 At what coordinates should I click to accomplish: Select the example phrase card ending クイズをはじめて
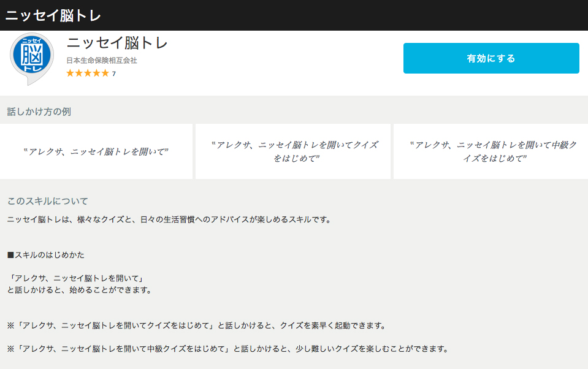293,151
